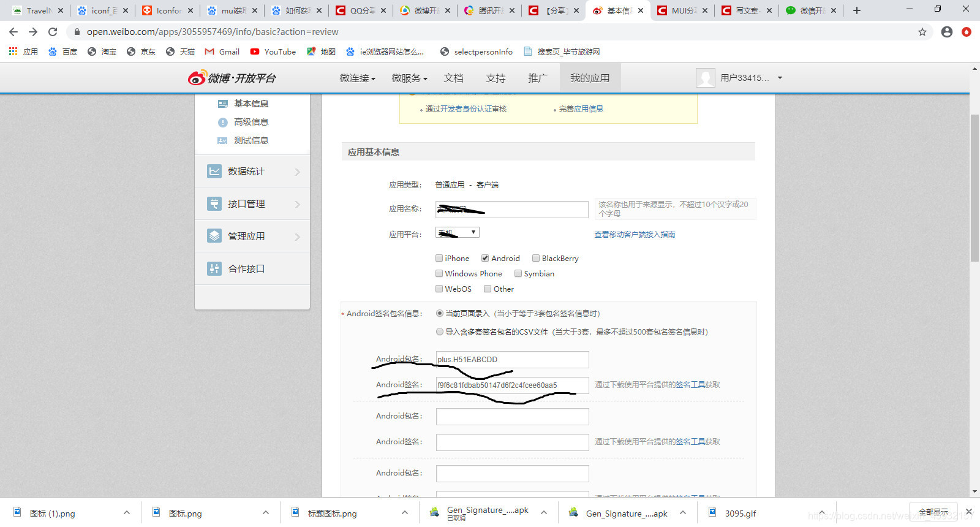Open 京东 bookmark

(x=141, y=51)
